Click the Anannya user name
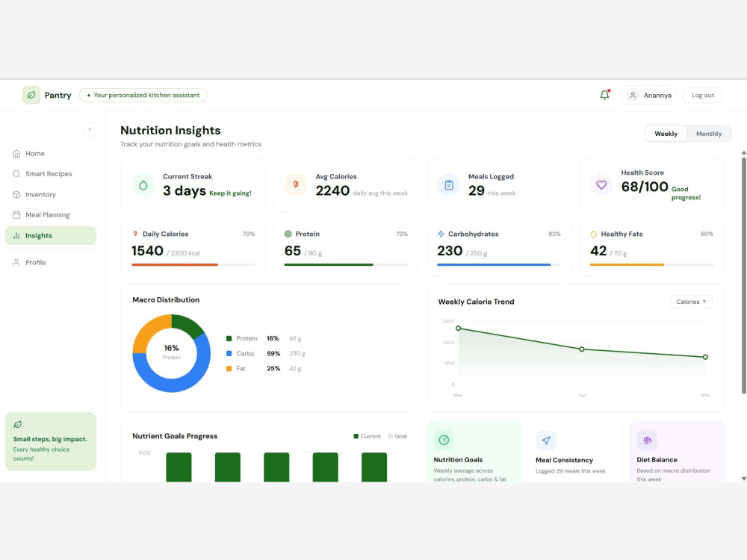Screen dimensions: 747x560 (x=657, y=96)
